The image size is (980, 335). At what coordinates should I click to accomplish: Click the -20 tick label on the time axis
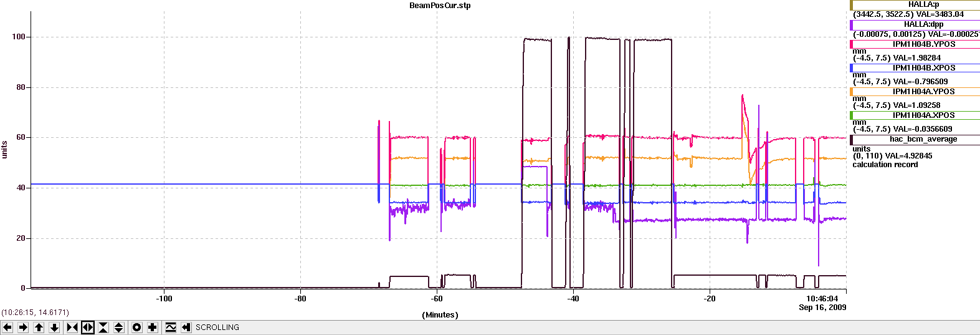pos(710,299)
